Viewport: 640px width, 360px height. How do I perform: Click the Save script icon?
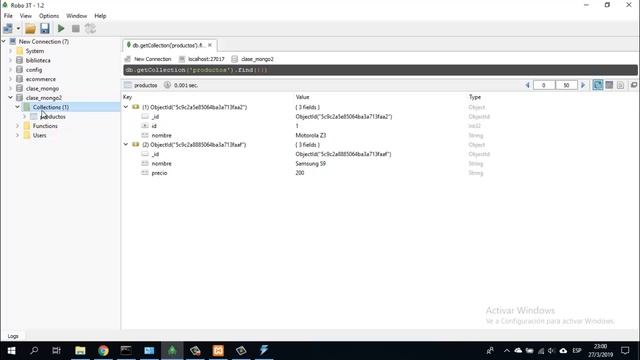[44, 29]
